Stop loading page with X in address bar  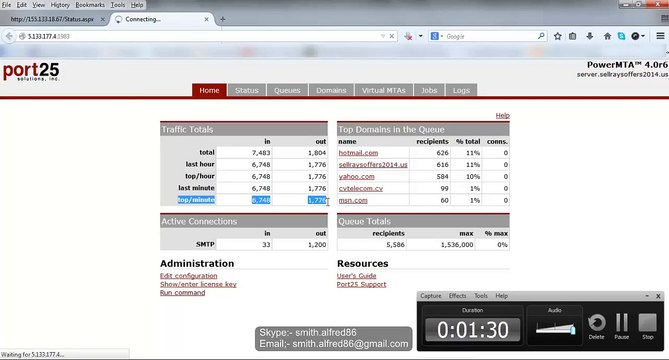pos(392,36)
